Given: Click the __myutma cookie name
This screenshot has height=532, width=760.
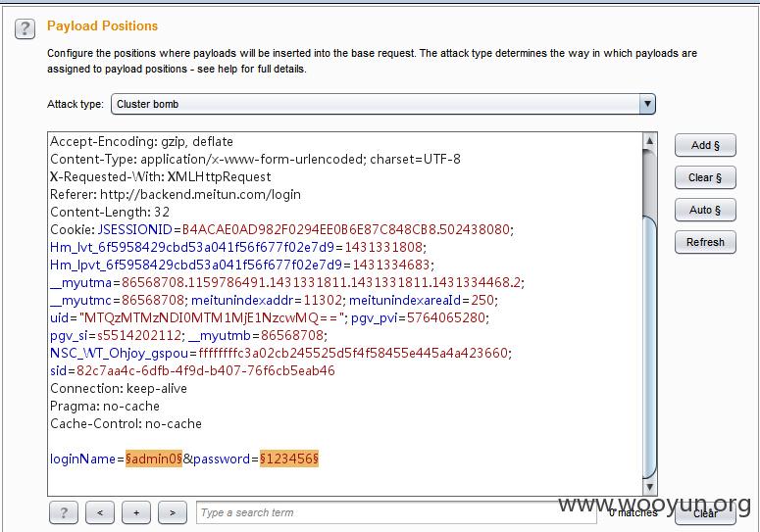Looking at the screenshot, I should (81, 282).
